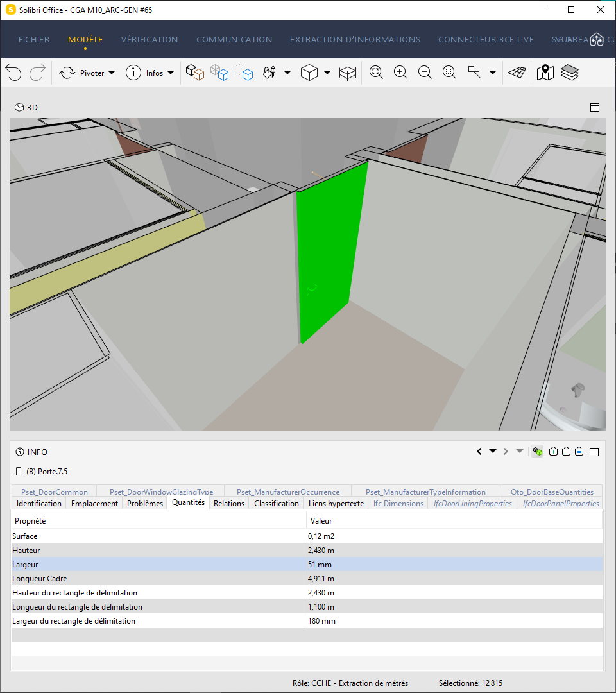616x693 pixels.
Task: Click the Valeur column header
Action: [455, 520]
